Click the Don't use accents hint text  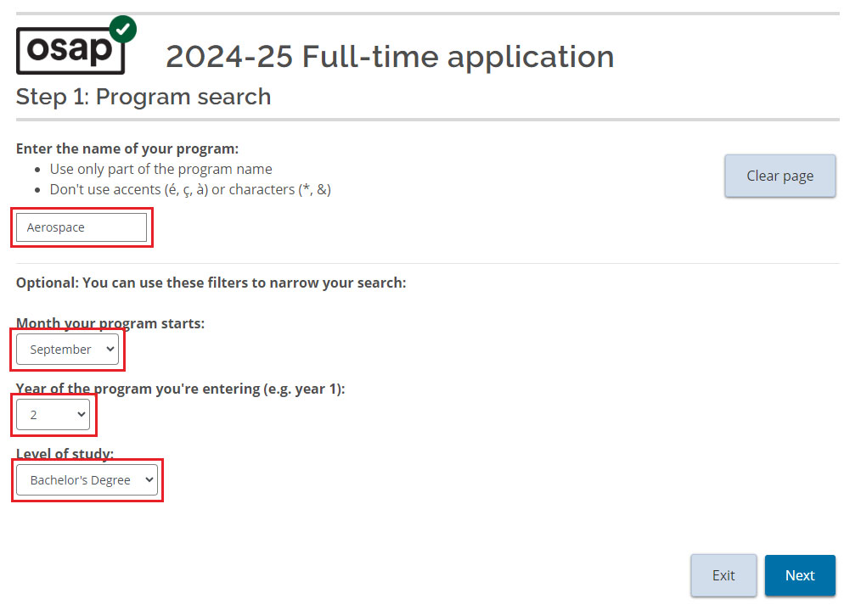coord(190,189)
